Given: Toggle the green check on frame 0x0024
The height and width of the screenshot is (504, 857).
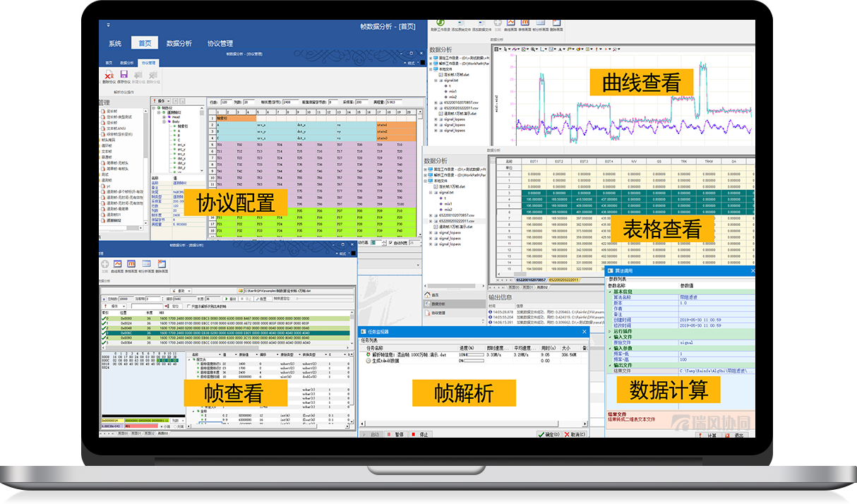Looking at the screenshot, I should 103,323.
